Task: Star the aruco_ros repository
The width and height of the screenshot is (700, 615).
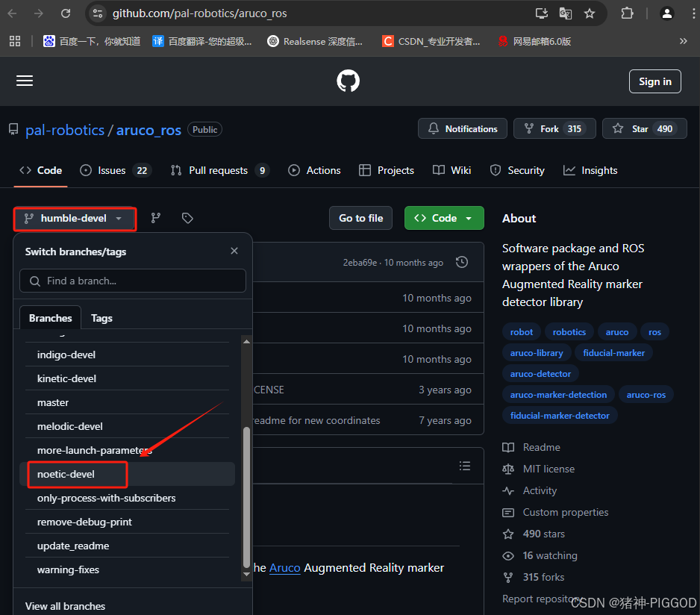Action: tap(644, 128)
